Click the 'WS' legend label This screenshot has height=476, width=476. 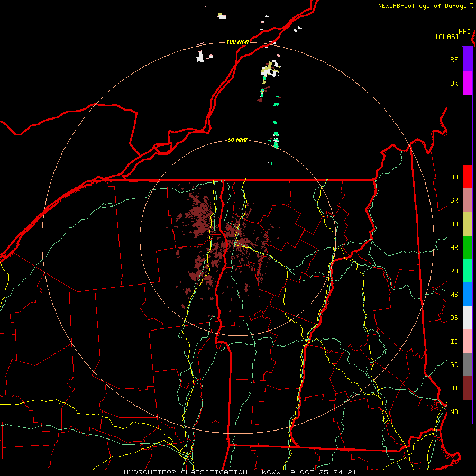point(454,294)
